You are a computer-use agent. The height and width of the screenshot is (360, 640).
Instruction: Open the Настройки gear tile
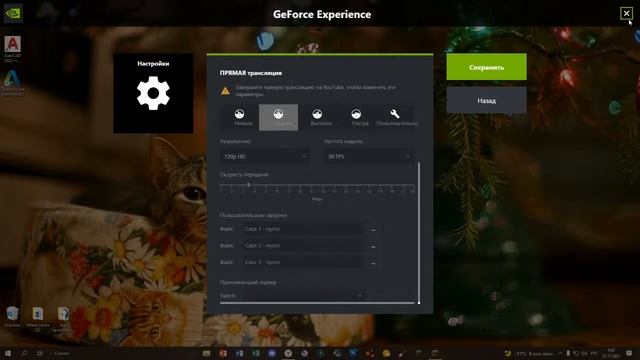[153, 93]
